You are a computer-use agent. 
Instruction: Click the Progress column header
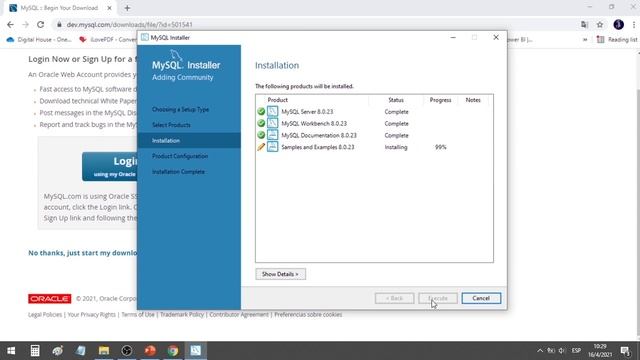coord(440,100)
